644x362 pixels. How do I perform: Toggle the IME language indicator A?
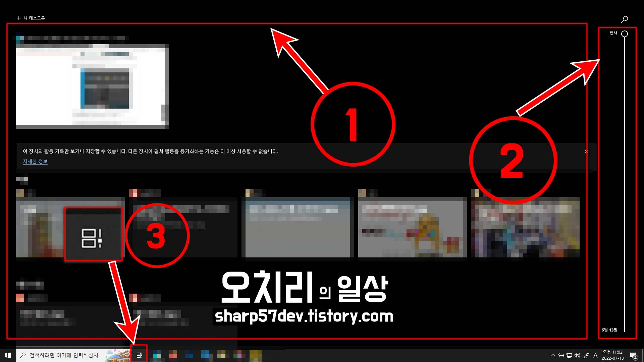click(x=595, y=355)
